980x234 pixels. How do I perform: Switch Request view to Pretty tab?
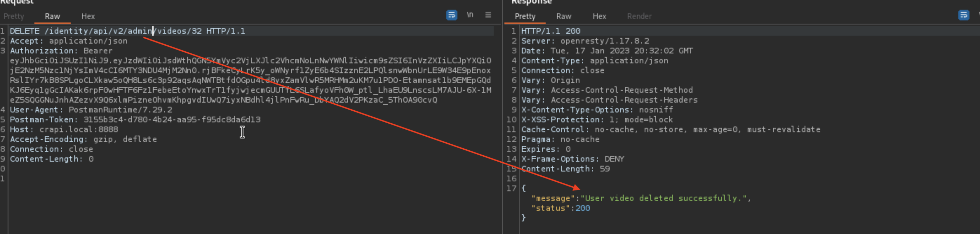coord(14,17)
